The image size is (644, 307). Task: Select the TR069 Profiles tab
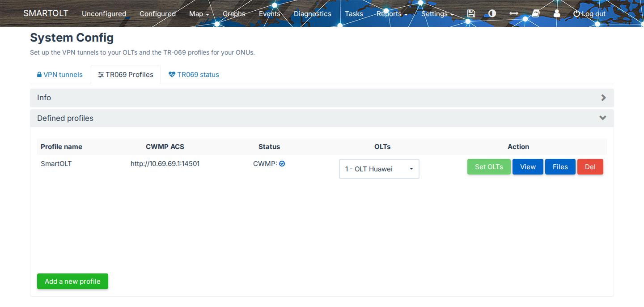[126, 75]
